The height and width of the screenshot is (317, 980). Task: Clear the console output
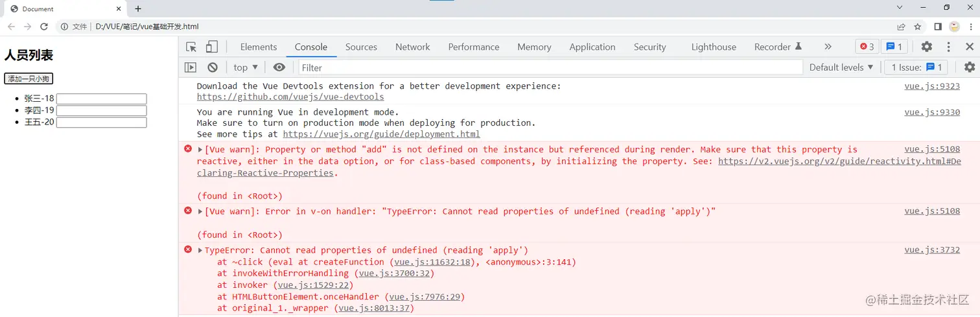point(213,67)
